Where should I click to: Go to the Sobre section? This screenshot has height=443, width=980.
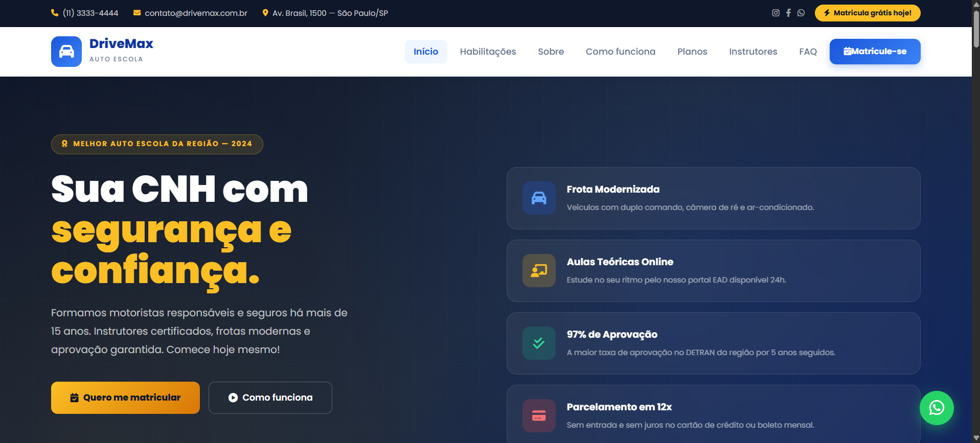pos(551,52)
